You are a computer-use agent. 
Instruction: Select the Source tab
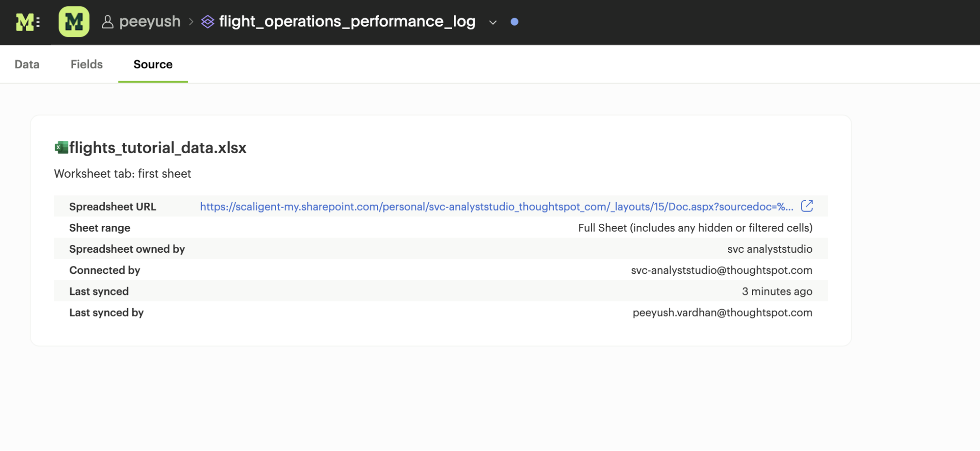pos(153,64)
